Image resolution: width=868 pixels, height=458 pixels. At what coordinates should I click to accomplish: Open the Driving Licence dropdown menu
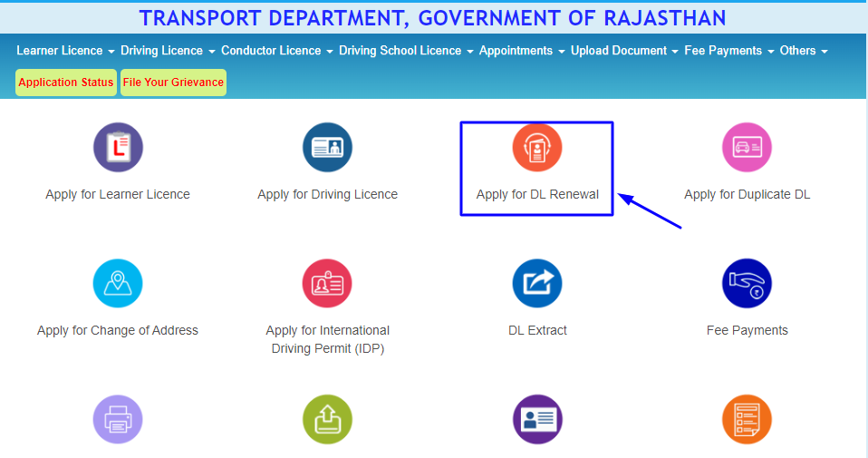[x=168, y=51]
